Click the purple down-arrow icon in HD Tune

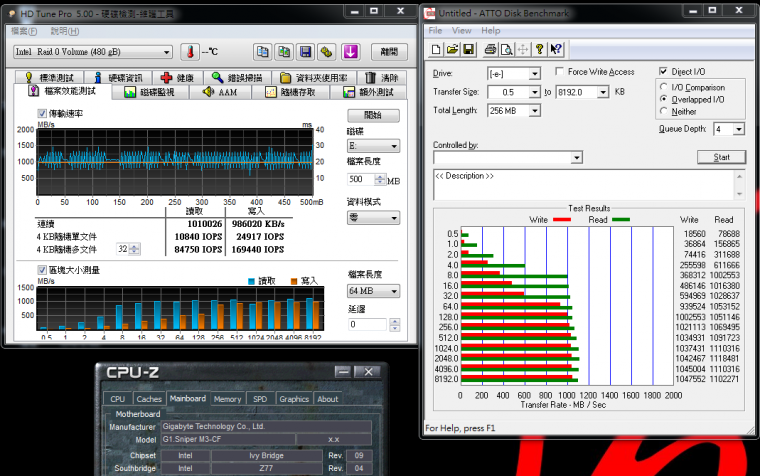(351, 52)
